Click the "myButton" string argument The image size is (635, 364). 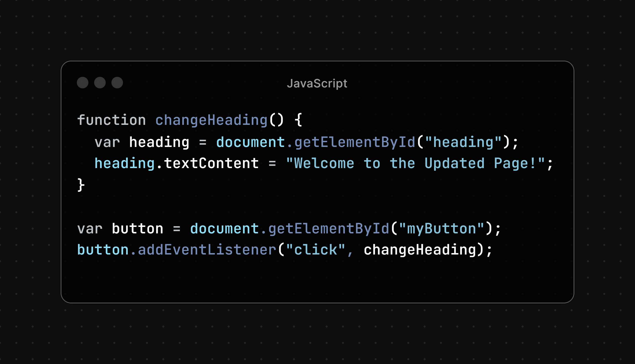441,229
